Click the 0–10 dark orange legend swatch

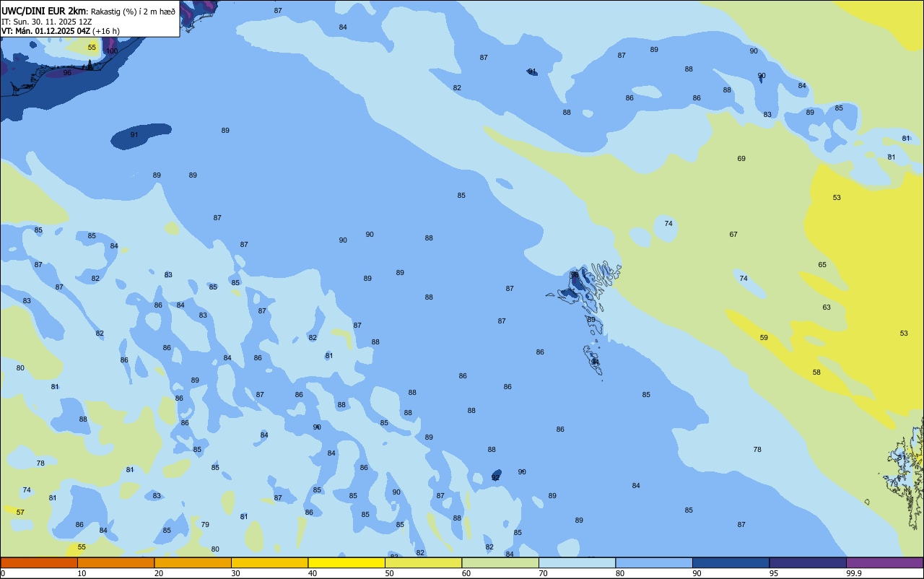pyautogui.click(x=39, y=562)
